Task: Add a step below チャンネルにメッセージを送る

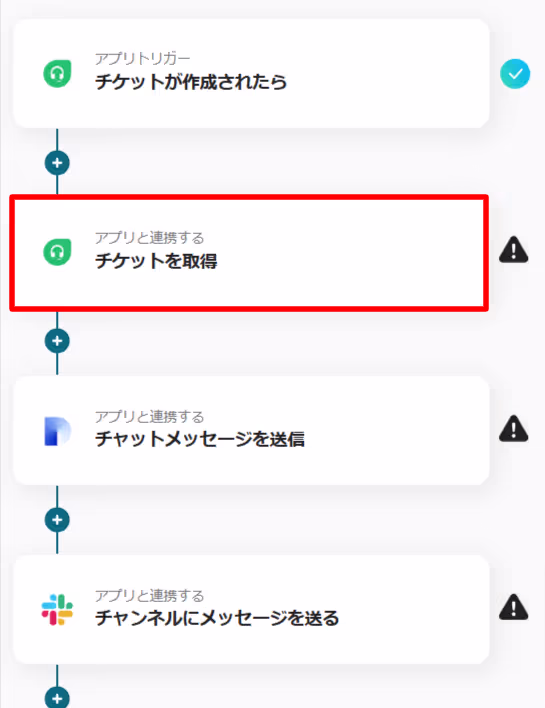Action: 57,698
